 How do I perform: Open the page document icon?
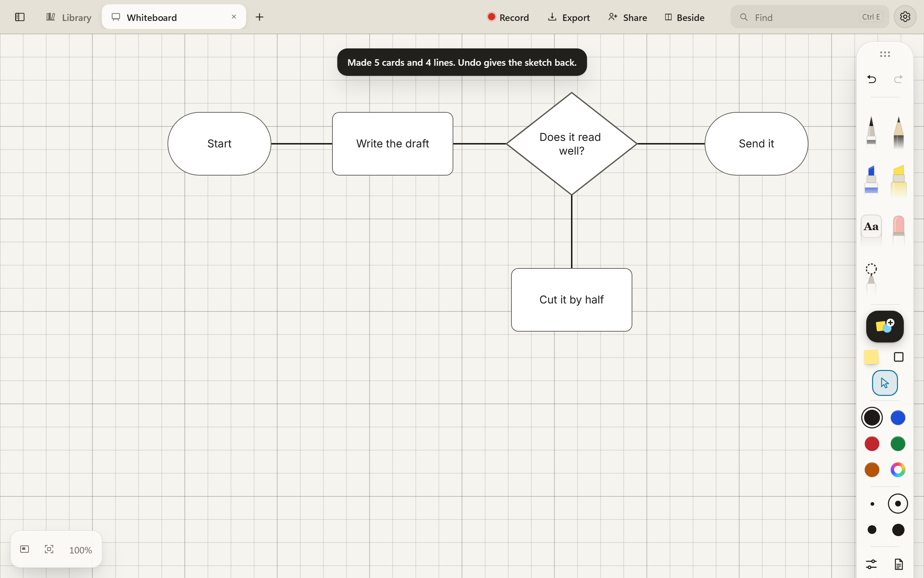(899, 564)
